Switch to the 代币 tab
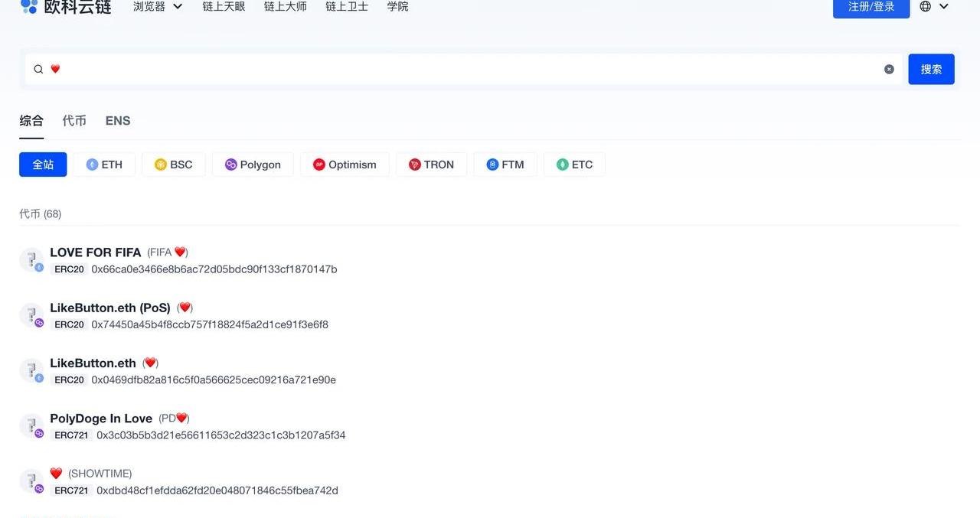Viewport: 980px width, 518px height. pyautogui.click(x=74, y=121)
